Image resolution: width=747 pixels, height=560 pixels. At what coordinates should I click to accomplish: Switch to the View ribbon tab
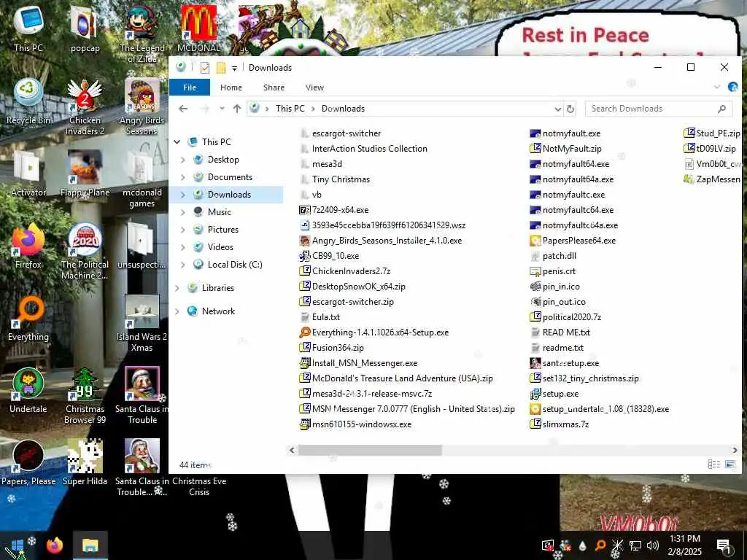coord(314,87)
